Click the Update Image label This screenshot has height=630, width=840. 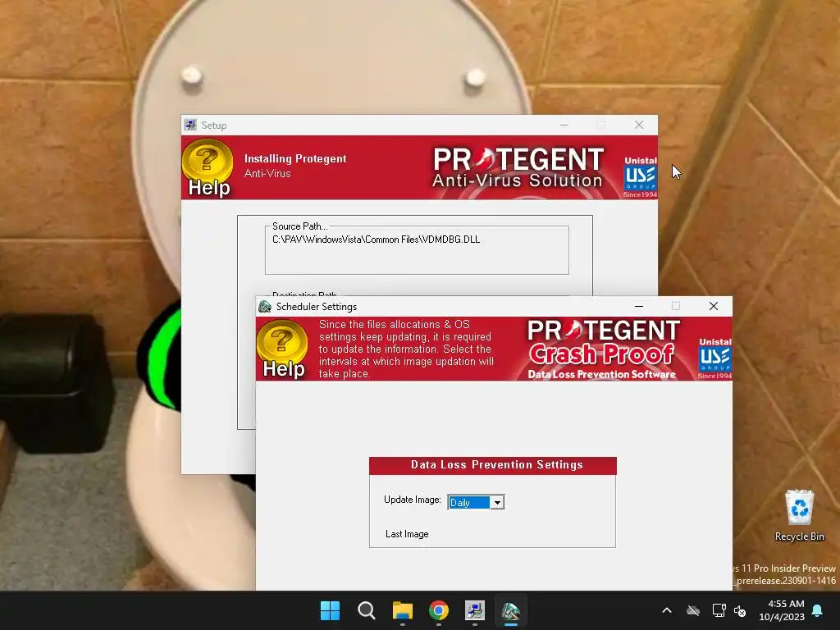tap(413, 500)
